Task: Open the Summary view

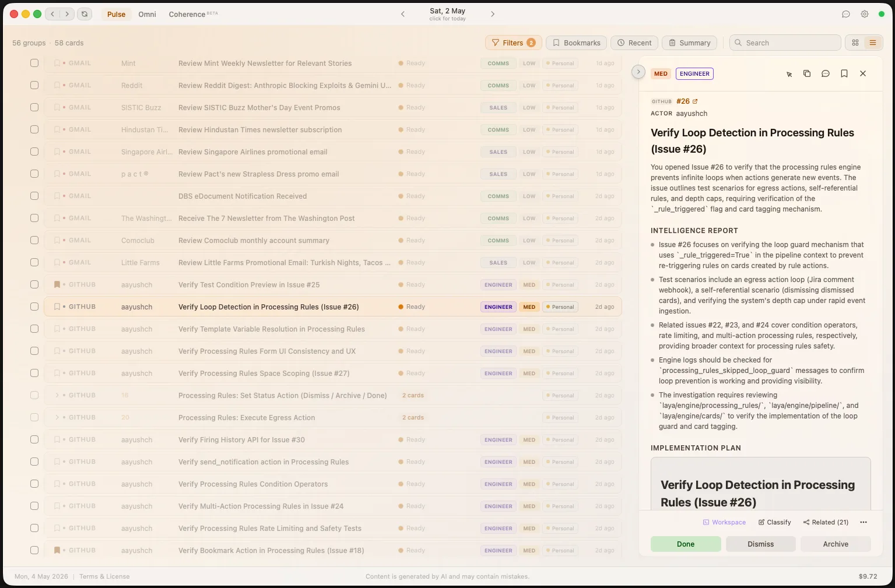Action: 689,43
